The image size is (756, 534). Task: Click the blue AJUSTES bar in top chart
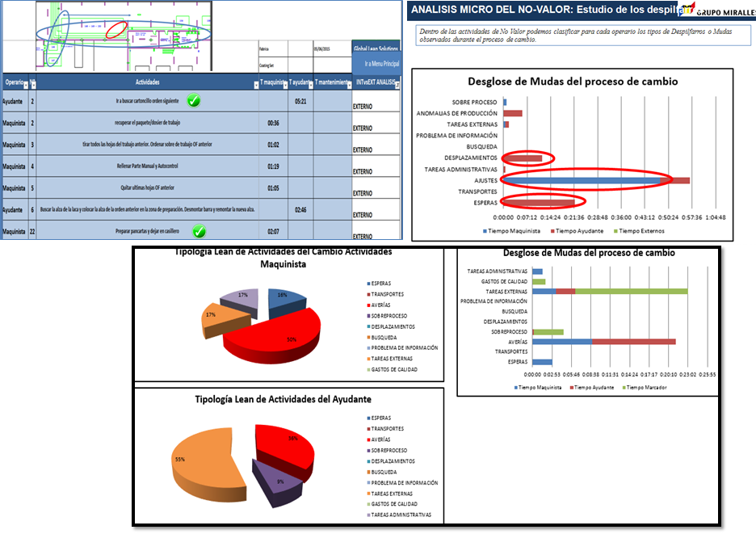tap(582, 180)
